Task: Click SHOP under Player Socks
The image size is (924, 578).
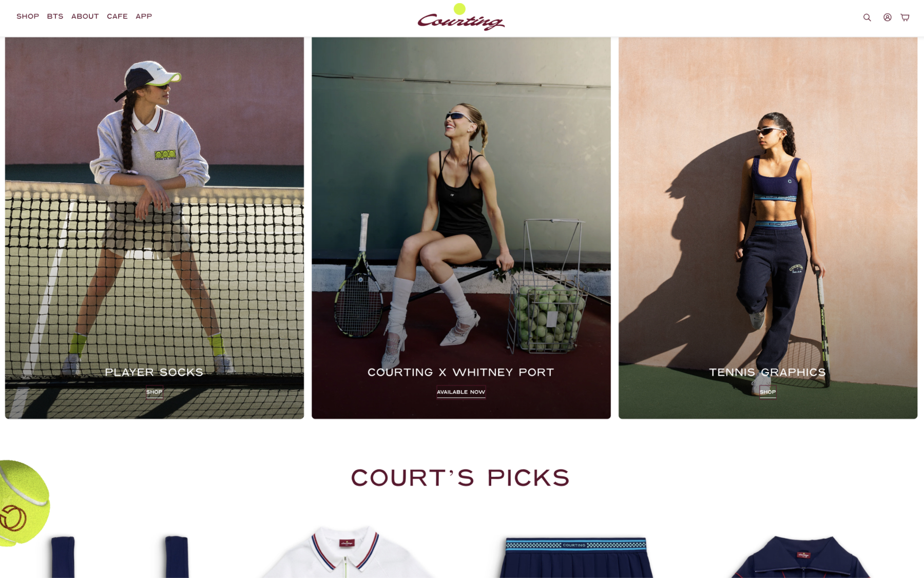Action: [154, 392]
